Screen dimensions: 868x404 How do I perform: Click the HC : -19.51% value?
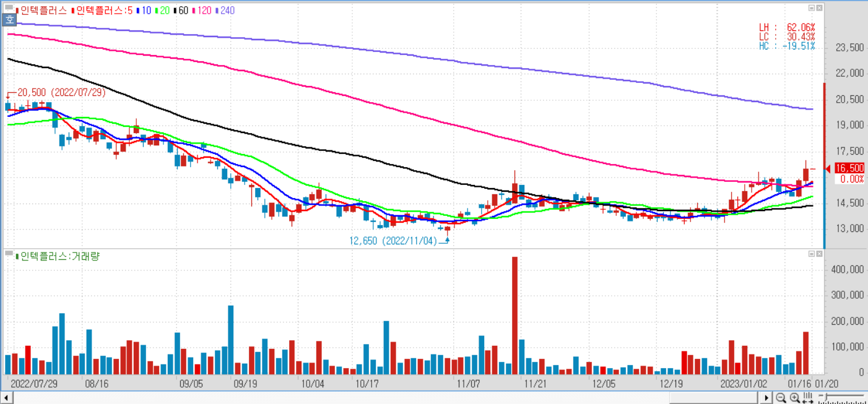787,46
